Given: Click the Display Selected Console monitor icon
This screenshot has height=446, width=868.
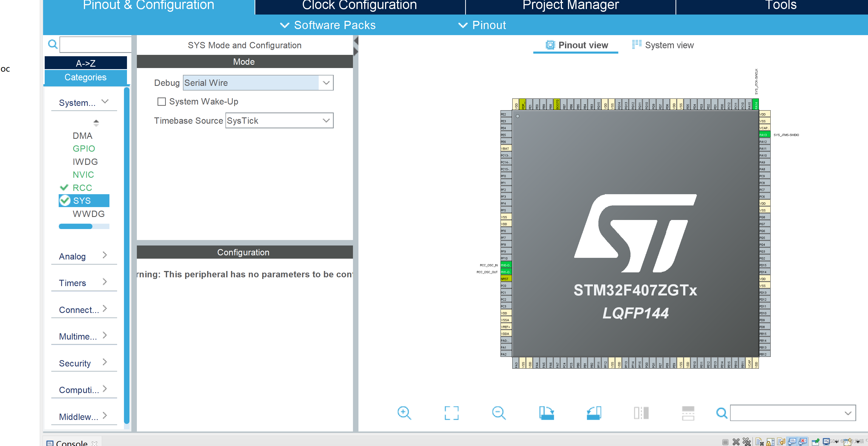Looking at the screenshot, I should click(x=826, y=442).
